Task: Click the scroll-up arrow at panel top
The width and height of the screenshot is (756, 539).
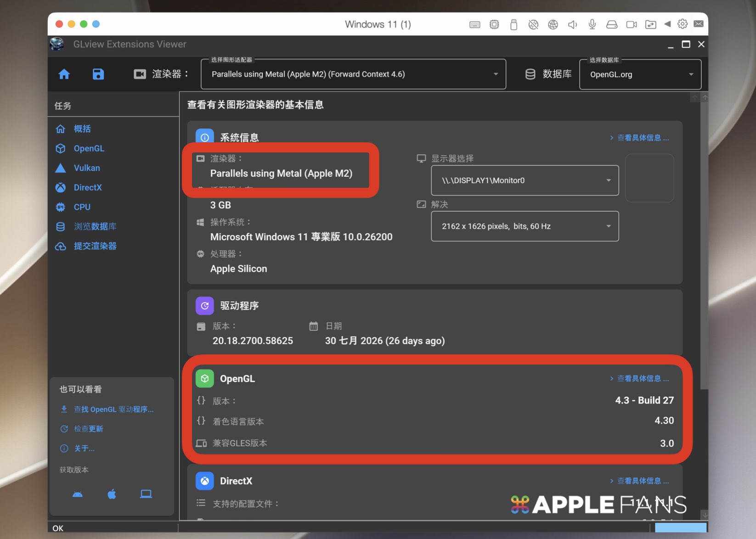Action: point(705,97)
